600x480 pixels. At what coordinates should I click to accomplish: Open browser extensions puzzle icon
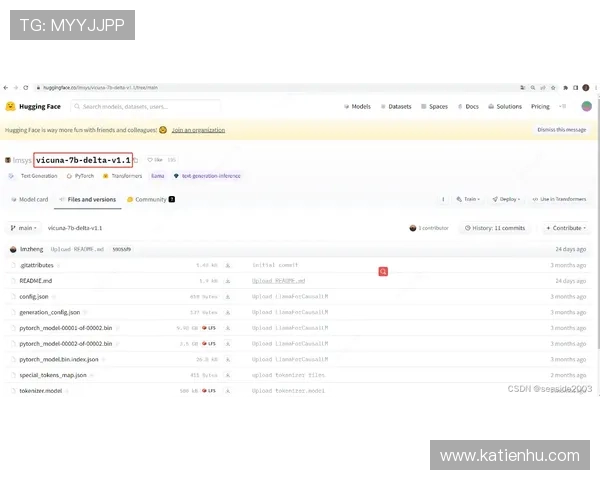pyautogui.click(x=566, y=88)
